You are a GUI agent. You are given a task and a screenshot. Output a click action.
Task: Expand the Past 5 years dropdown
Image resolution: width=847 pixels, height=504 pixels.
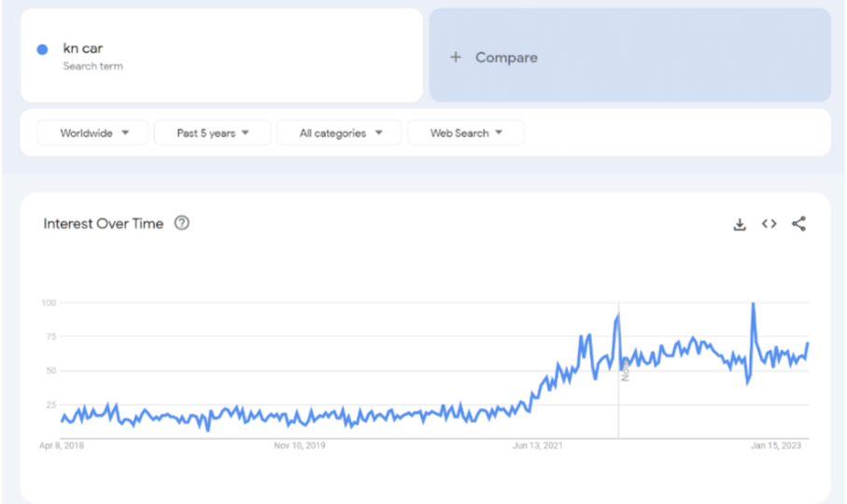[x=213, y=133]
